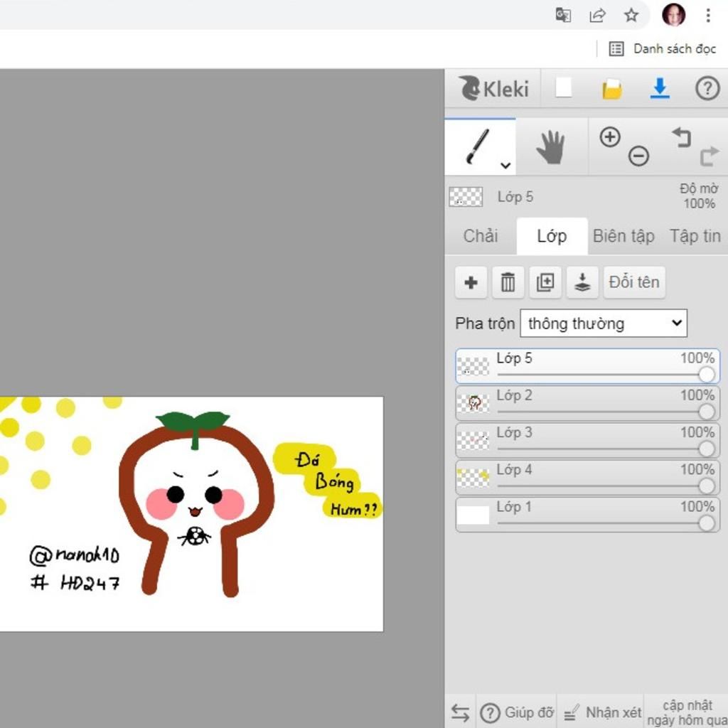
Task: Click the Lớp 4 layer thumbnail
Action: [473, 478]
